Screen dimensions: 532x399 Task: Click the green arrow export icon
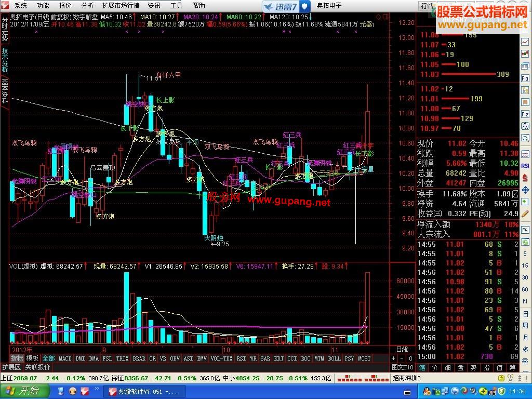click(x=525, y=202)
